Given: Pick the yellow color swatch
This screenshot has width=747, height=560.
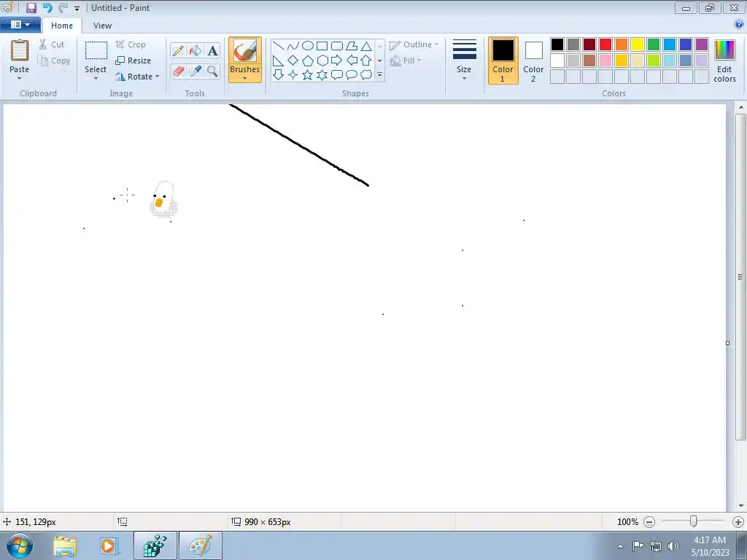Looking at the screenshot, I should pos(638,44).
